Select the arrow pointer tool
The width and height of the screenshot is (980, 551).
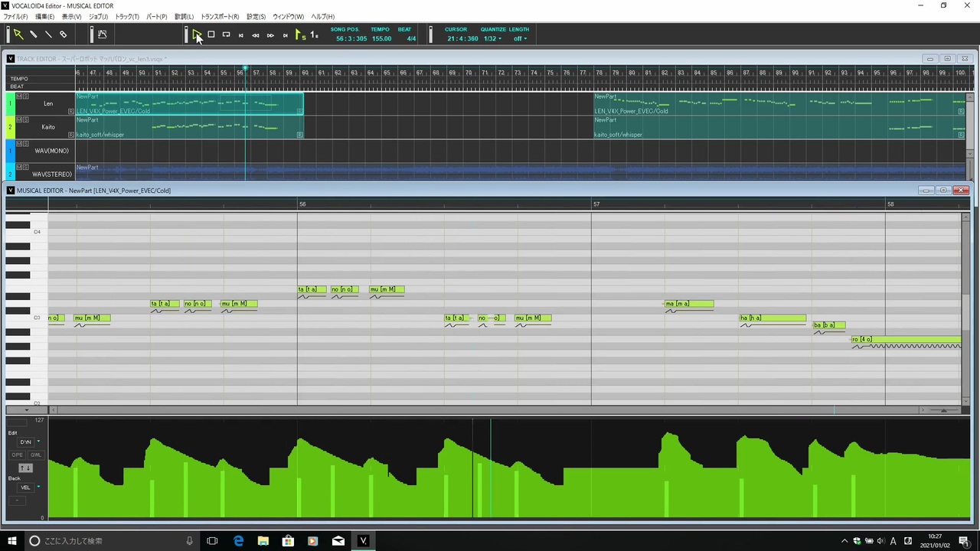[18, 34]
